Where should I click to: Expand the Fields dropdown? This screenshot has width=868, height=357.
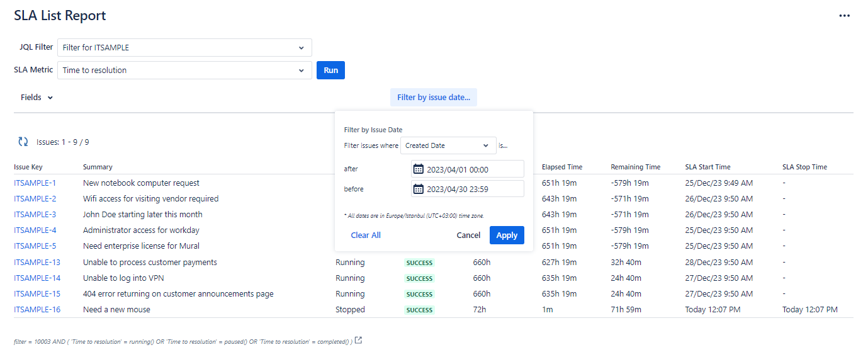(x=37, y=98)
